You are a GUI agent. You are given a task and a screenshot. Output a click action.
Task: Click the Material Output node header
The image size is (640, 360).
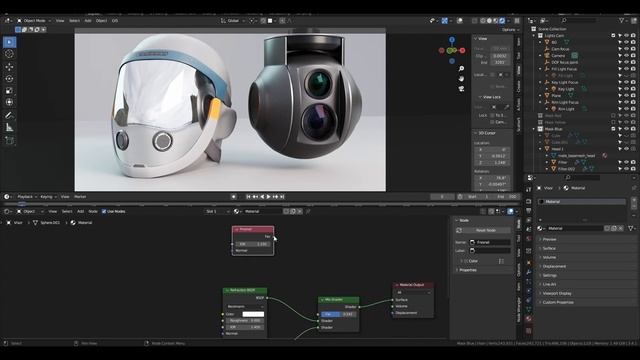tap(413, 285)
